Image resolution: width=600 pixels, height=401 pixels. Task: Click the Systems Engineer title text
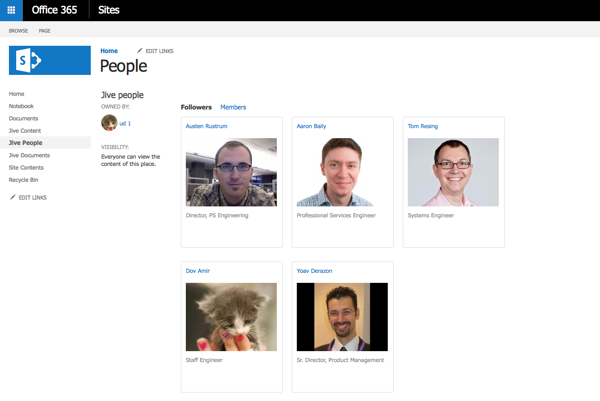point(430,215)
